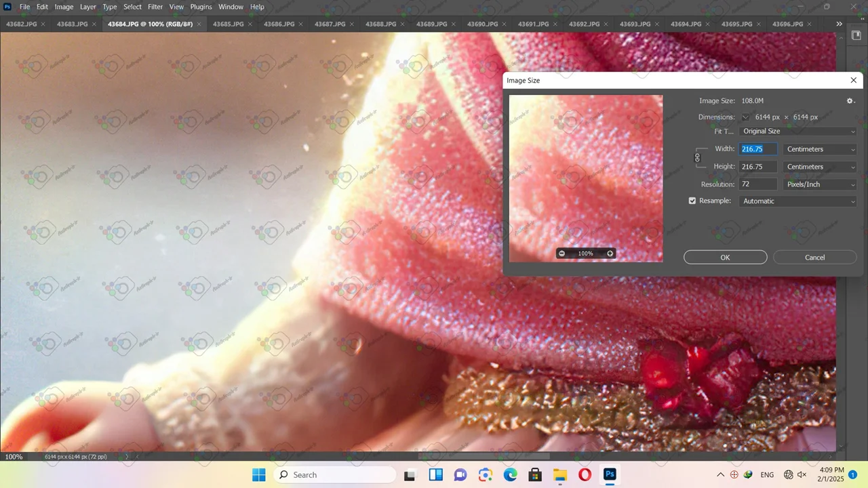Click the image preview thumbnail in dialog
Image resolution: width=868 pixels, height=488 pixels.
(586, 169)
